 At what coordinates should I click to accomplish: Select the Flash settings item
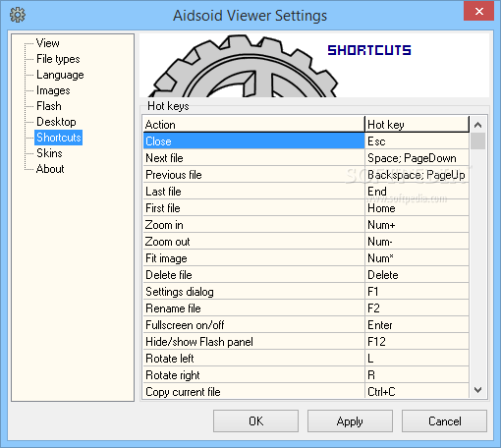49,106
